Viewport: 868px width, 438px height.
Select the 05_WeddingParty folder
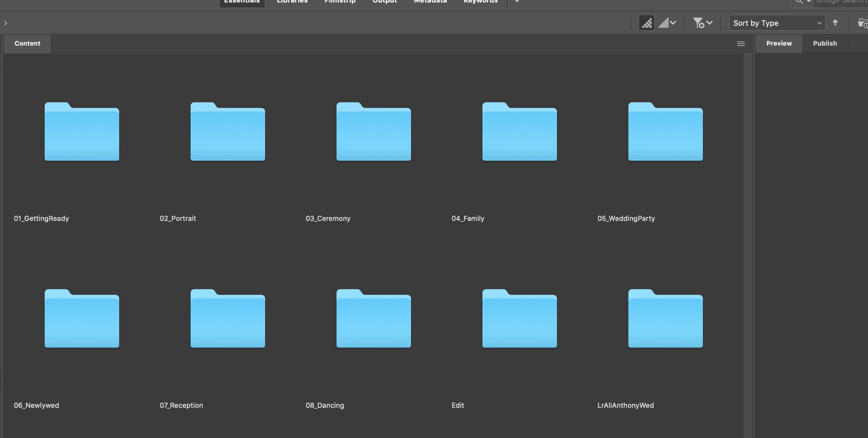click(665, 132)
